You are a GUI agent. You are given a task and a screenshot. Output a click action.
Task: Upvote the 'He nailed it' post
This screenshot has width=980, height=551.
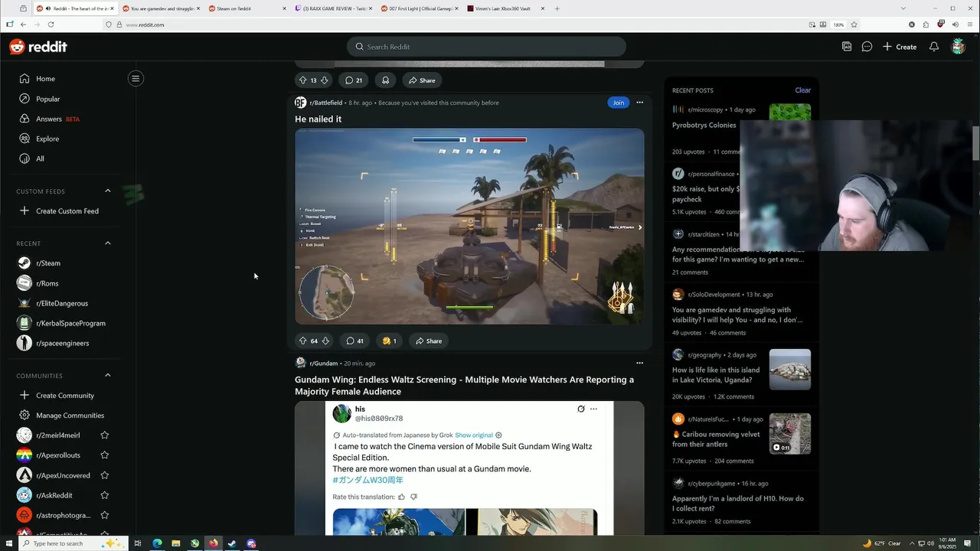point(302,341)
